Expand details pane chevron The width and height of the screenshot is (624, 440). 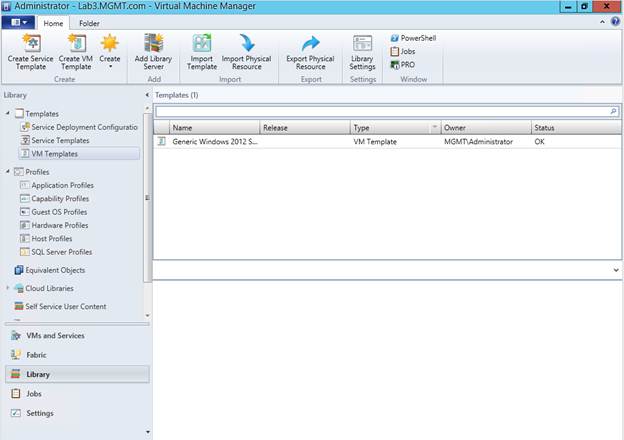(616, 270)
